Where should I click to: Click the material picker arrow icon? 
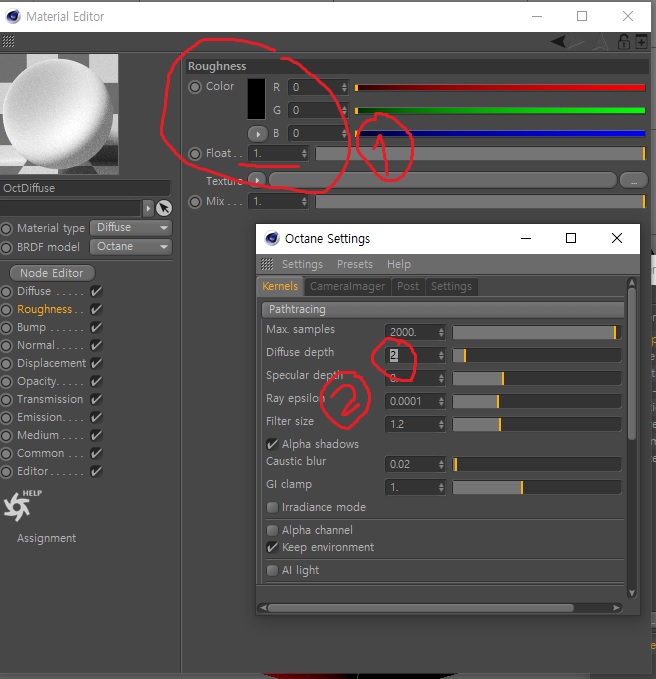(x=164, y=208)
